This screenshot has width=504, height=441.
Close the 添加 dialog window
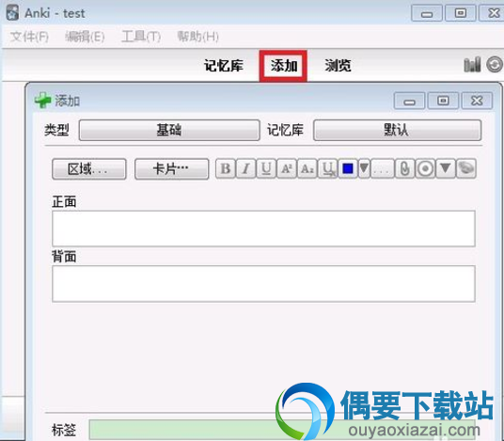477,101
